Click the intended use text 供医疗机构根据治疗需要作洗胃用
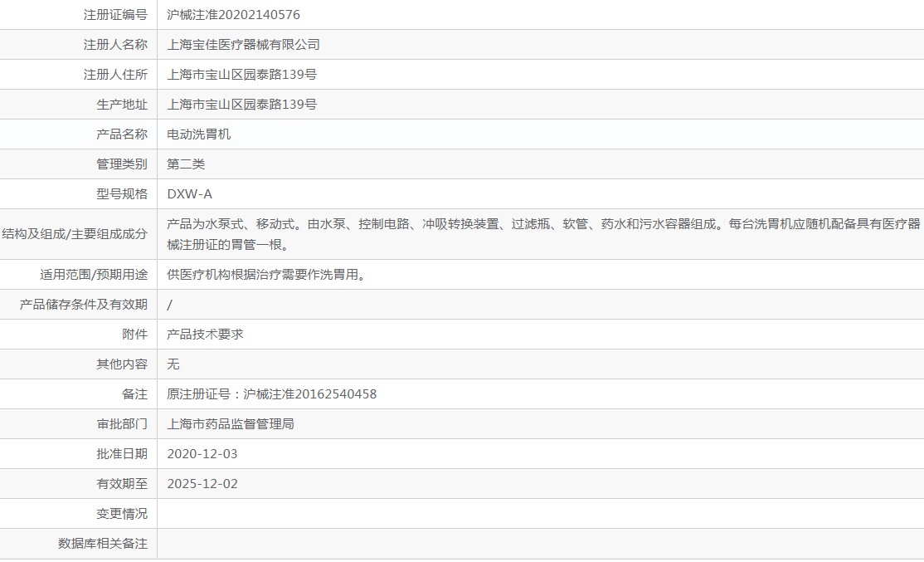Screen dimensions: 924x562 (x=266, y=275)
